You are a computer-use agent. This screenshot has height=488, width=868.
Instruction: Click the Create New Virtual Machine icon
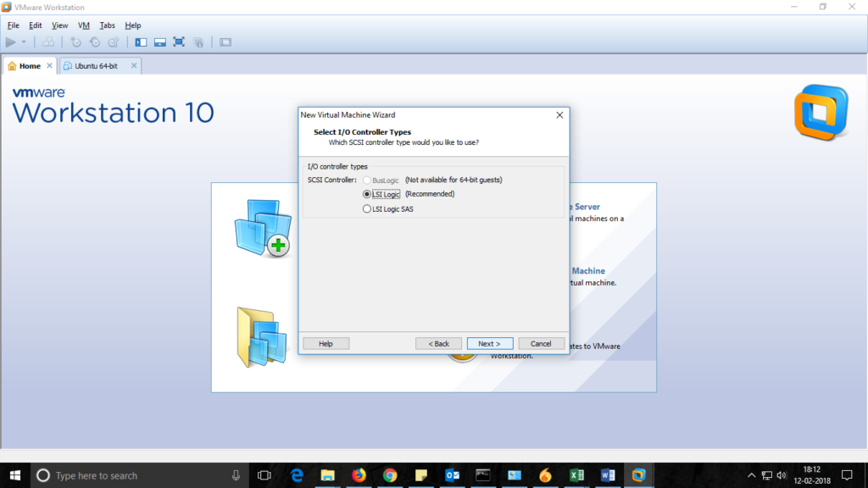(262, 229)
